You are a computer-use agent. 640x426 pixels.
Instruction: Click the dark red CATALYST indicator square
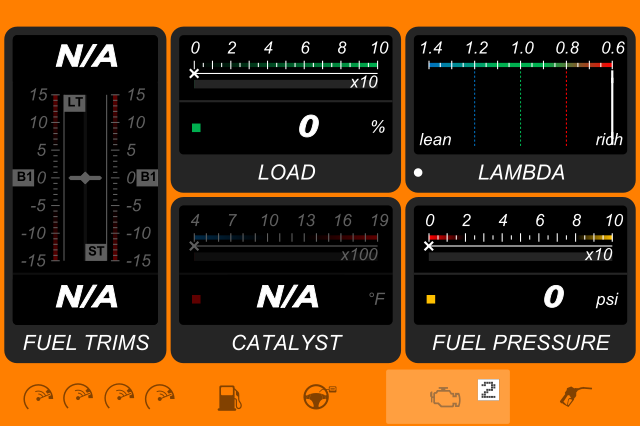196,300
